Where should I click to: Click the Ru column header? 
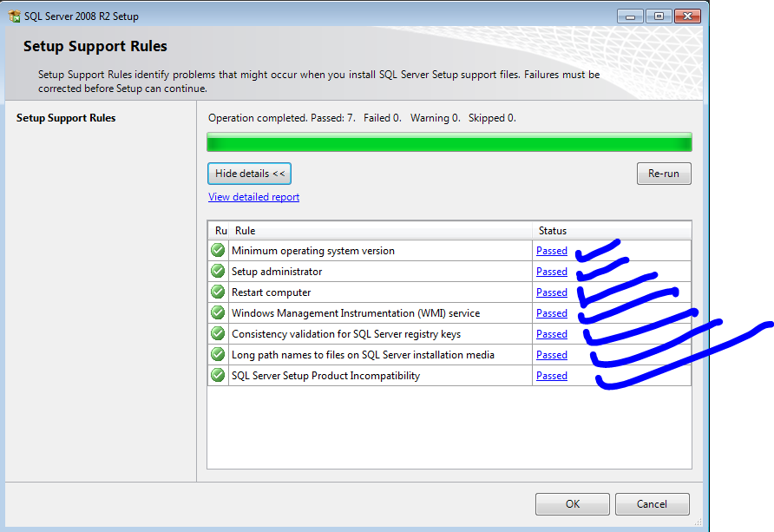(x=219, y=231)
